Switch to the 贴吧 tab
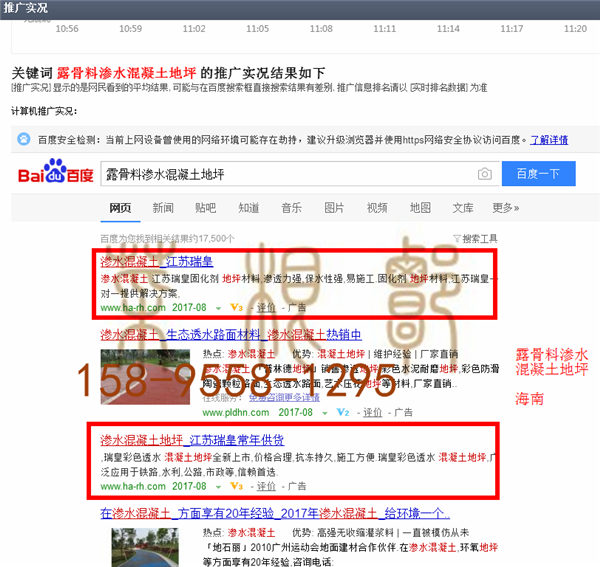 [x=205, y=208]
